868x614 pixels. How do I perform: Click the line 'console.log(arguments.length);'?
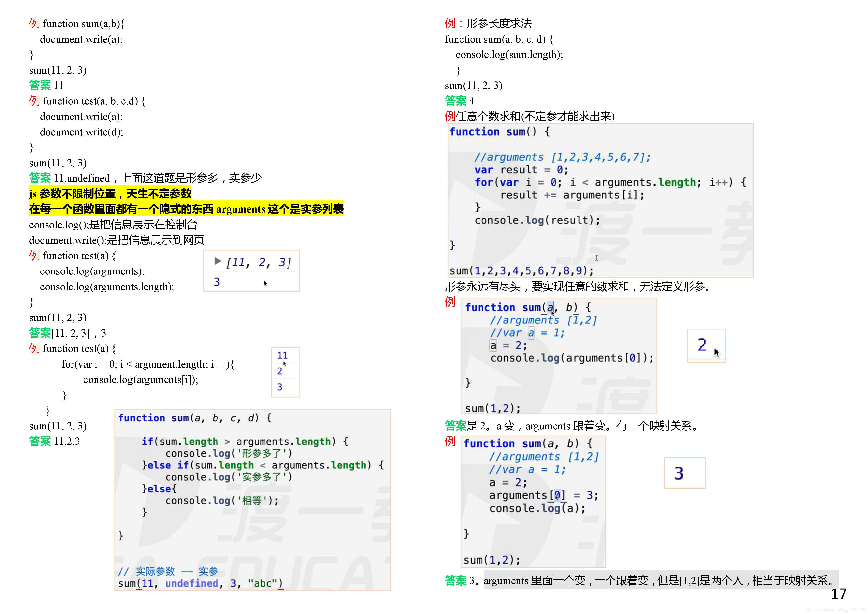click(x=107, y=287)
